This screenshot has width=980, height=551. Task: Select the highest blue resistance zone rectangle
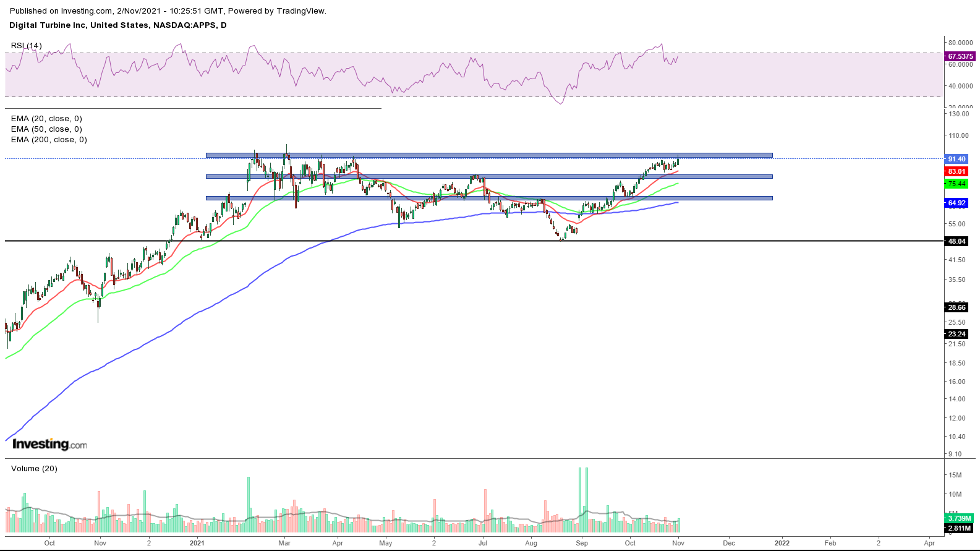(x=489, y=155)
